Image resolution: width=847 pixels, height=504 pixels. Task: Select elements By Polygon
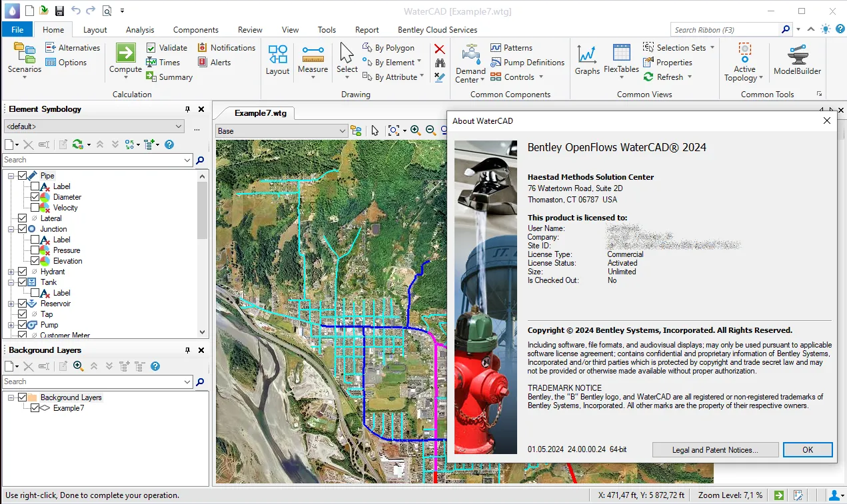389,48
